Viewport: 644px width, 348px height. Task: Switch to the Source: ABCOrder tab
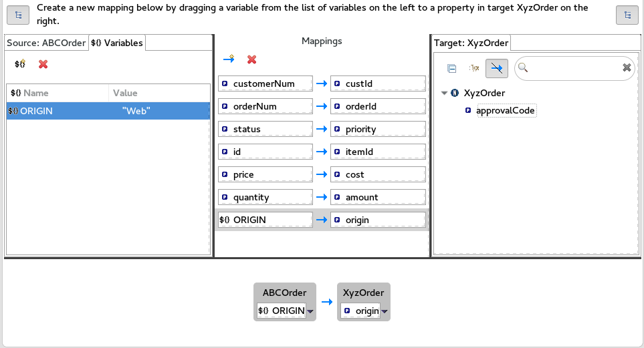tap(46, 43)
